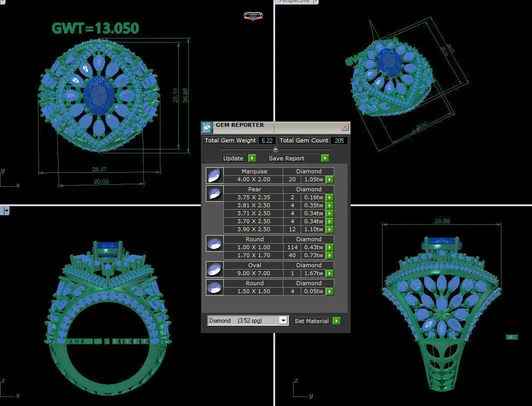Click green arrow for Round 0.05tw row

pos(330,291)
